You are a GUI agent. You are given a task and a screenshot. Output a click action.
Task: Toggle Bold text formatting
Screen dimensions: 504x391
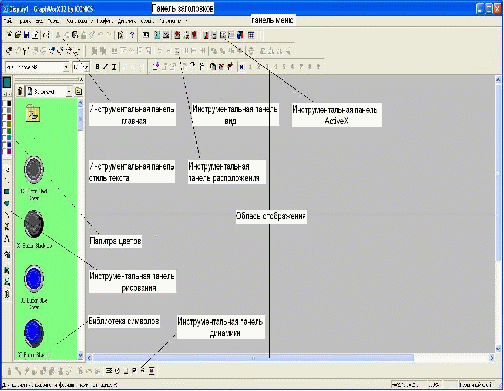97,67
